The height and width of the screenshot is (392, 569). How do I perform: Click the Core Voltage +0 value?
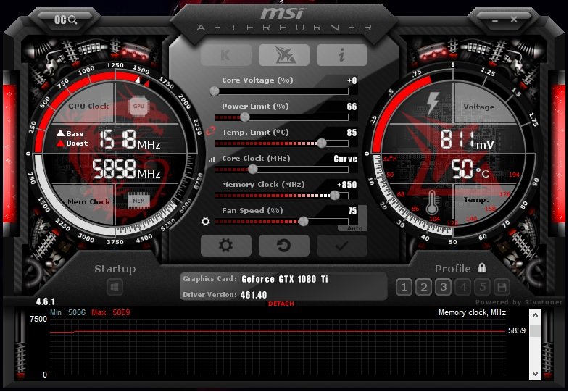[352, 80]
